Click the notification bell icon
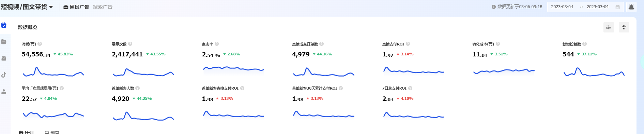644x134 pixels. point(631,7)
